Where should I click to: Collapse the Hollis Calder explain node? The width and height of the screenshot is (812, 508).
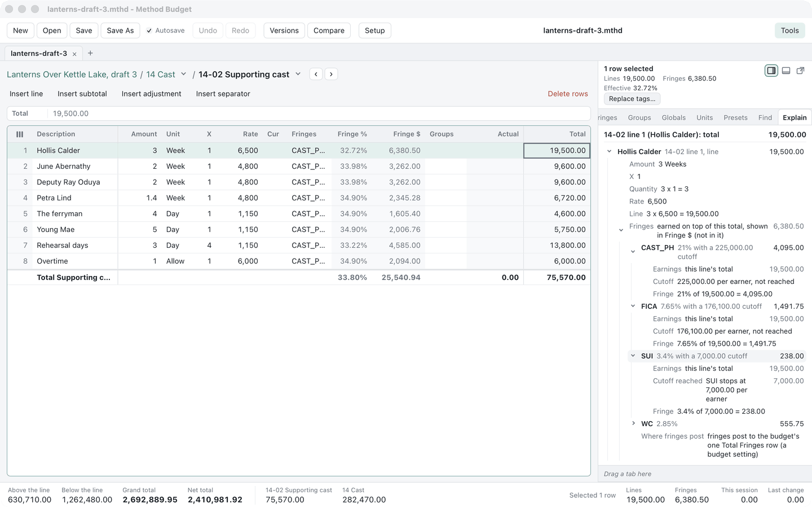click(x=610, y=151)
